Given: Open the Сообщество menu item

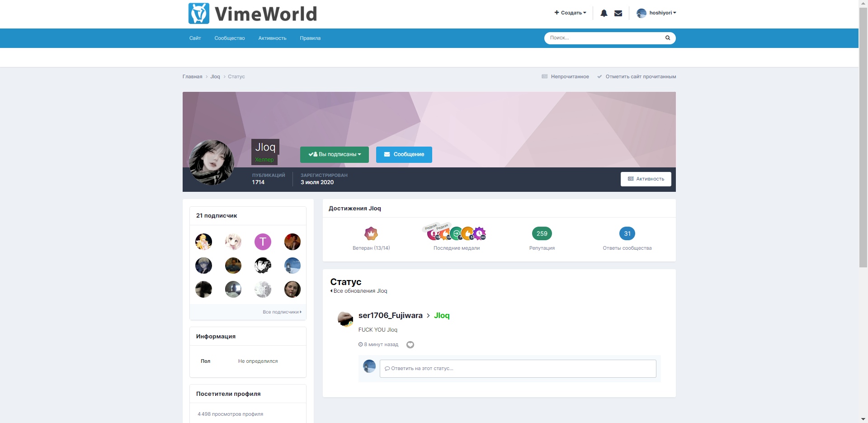Looking at the screenshot, I should tap(230, 38).
